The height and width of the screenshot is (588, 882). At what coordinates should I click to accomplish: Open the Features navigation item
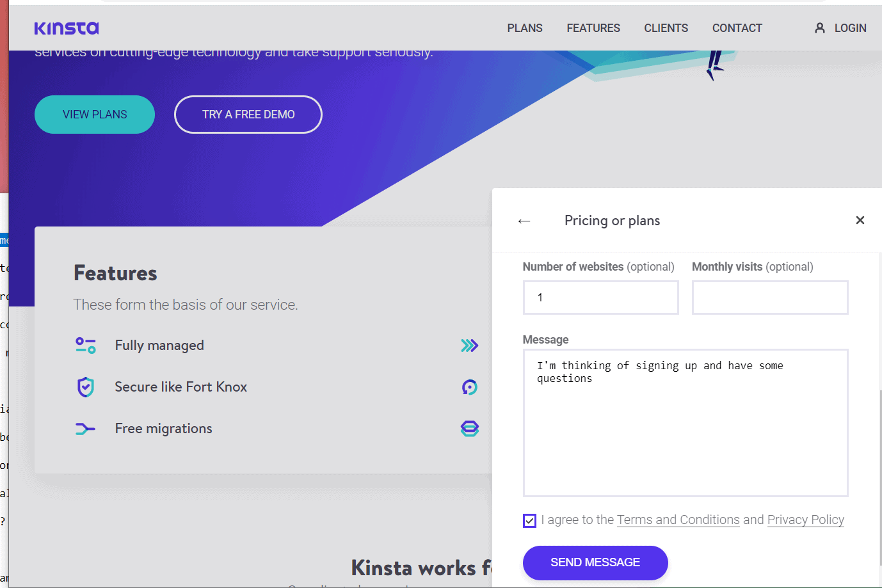coord(593,28)
